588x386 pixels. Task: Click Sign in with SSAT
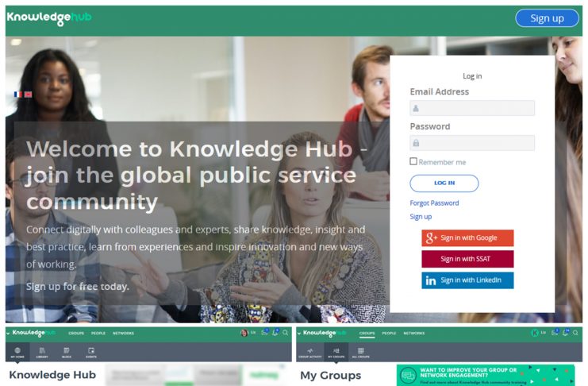(467, 259)
